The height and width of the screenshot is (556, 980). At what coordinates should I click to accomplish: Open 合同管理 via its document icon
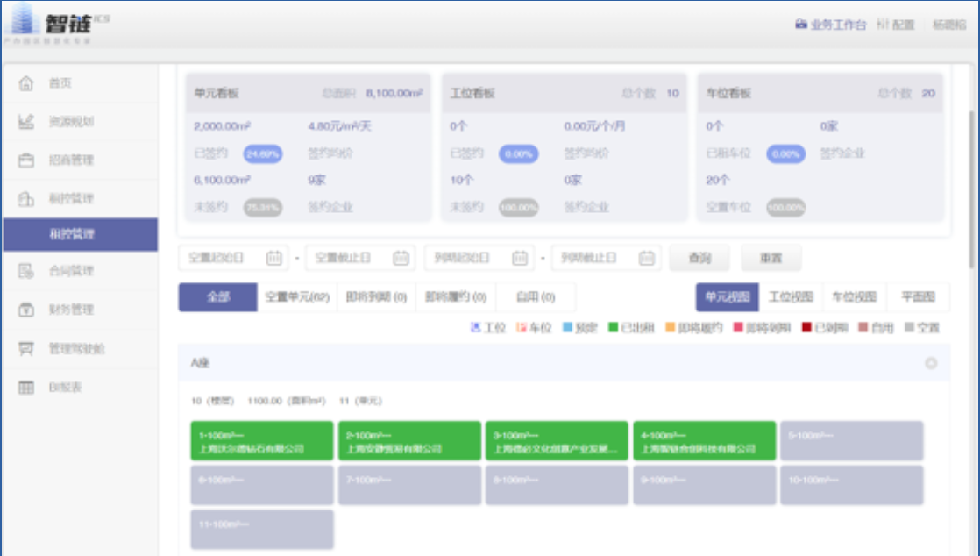pyautogui.click(x=26, y=271)
